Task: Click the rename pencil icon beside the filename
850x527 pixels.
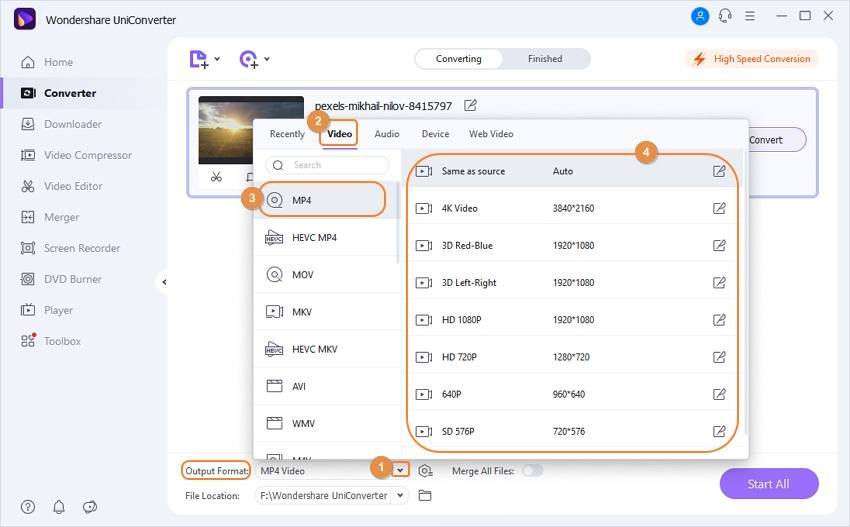Action: 470,105
